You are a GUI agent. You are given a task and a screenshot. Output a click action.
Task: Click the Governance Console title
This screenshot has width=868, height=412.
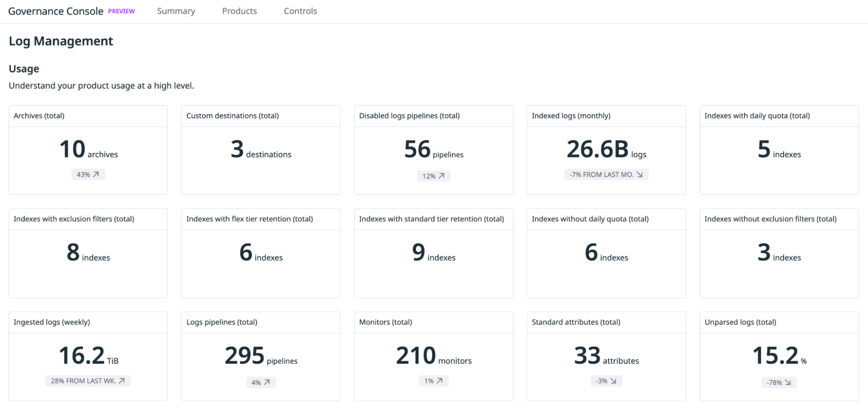point(56,11)
